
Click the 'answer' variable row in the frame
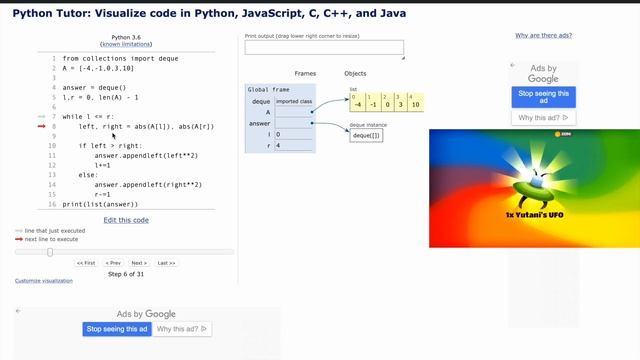280,123
